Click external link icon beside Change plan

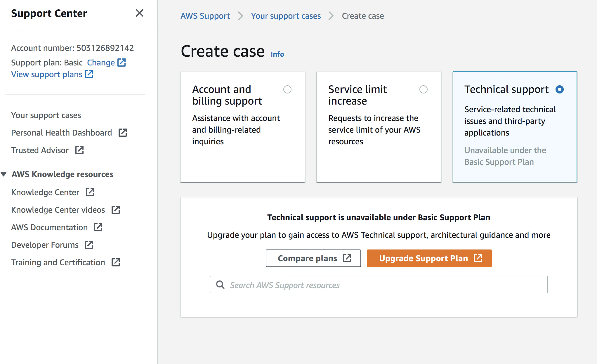click(122, 63)
